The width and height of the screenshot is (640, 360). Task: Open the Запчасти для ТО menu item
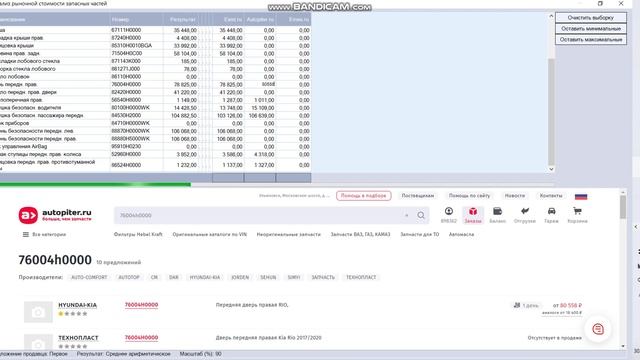coord(420,234)
